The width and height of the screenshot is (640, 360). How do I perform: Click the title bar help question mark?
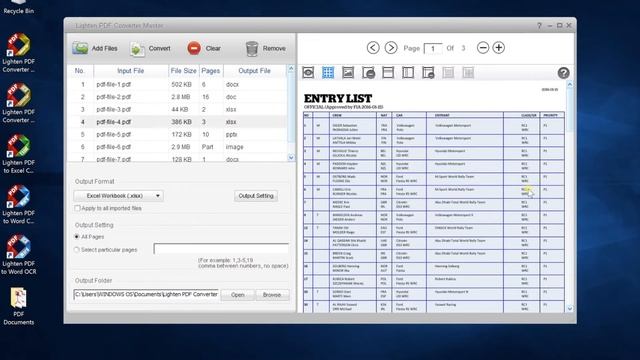pyautogui.click(x=539, y=25)
